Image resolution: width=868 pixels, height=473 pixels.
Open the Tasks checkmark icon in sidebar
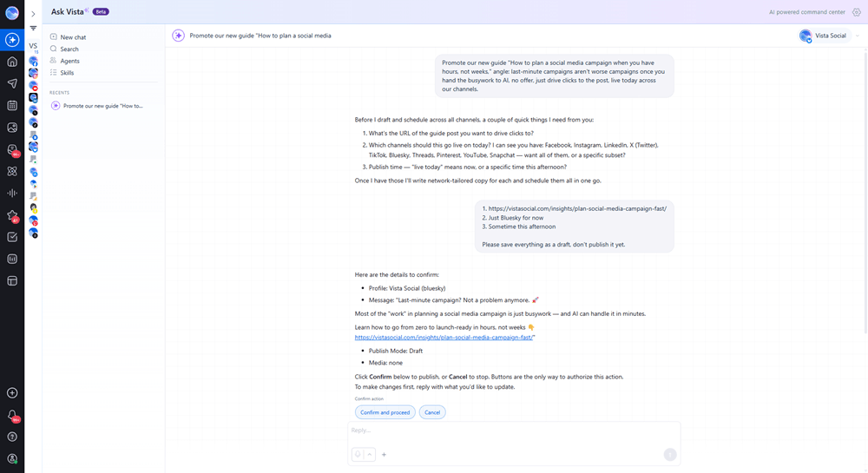pos(12,237)
